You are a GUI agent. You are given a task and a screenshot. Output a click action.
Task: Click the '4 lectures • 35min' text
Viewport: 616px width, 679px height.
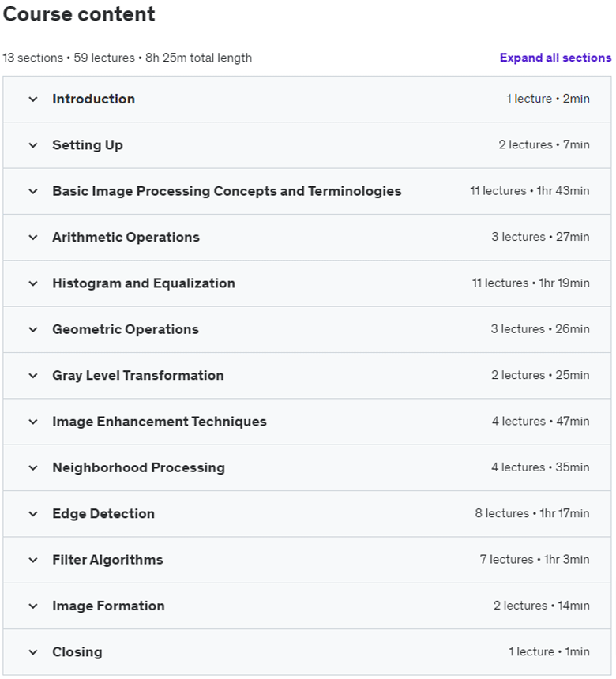click(x=540, y=467)
